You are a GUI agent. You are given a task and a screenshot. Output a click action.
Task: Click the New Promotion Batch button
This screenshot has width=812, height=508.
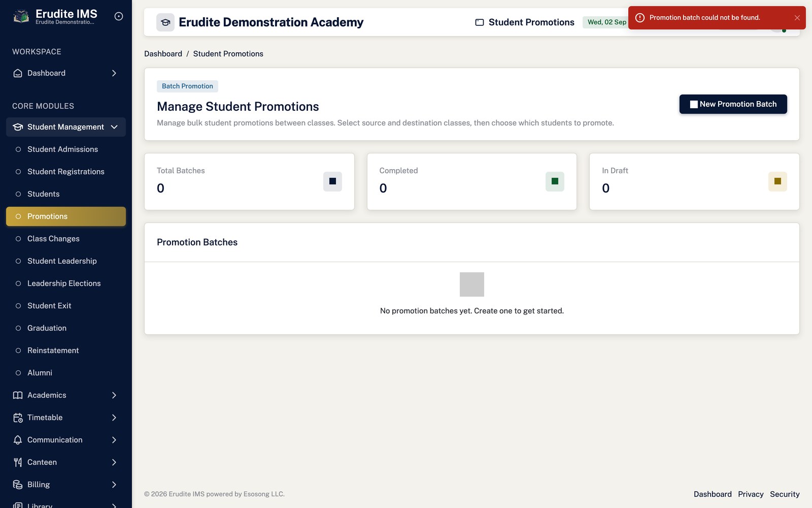tap(733, 104)
